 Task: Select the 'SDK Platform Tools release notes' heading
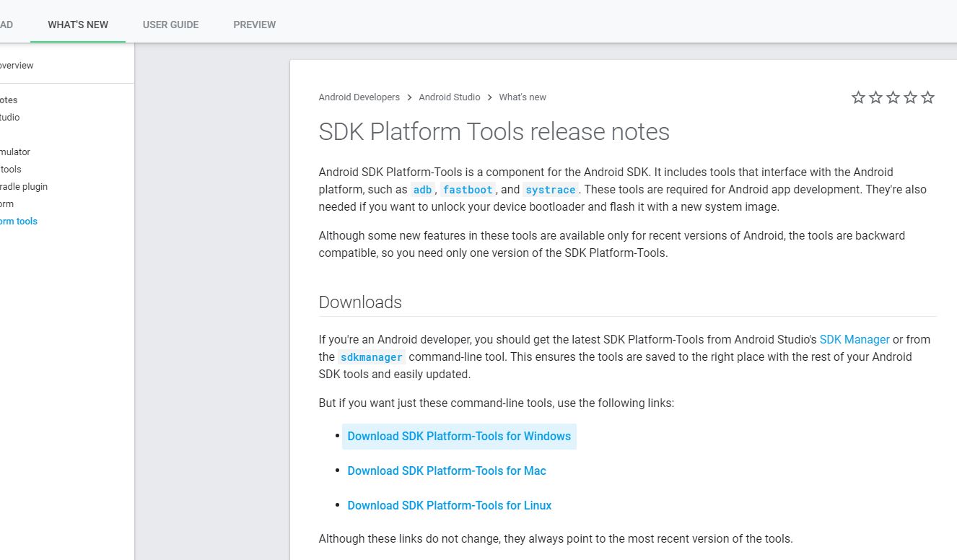point(494,132)
